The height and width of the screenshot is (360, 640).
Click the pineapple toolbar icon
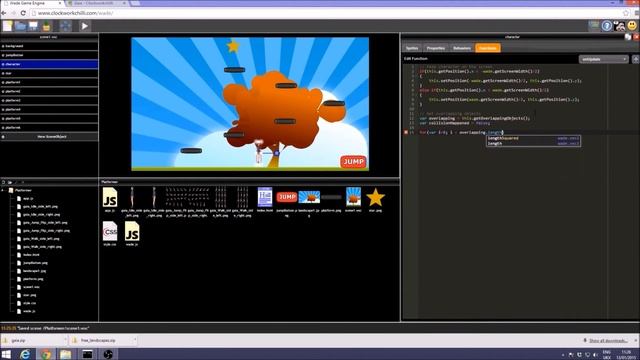click(46, 26)
